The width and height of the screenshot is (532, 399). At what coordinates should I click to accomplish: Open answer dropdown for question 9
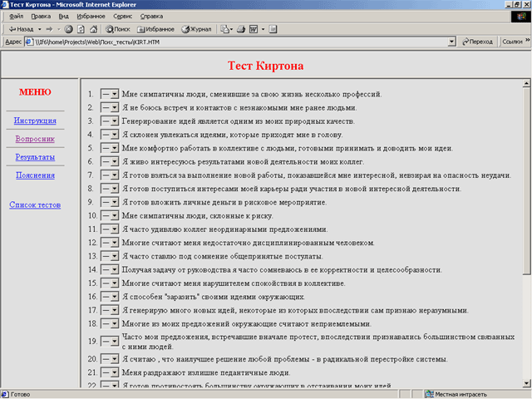109,202
